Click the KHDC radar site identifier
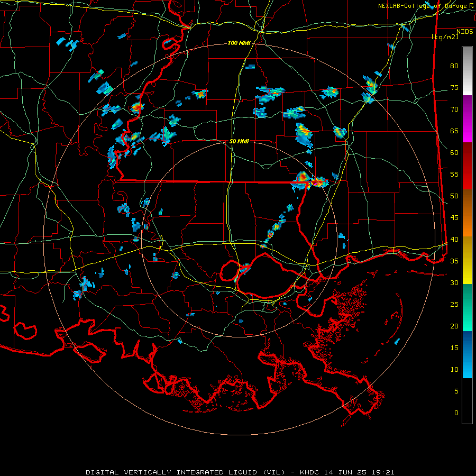Screen dimensions: 476x476 tap(309, 472)
